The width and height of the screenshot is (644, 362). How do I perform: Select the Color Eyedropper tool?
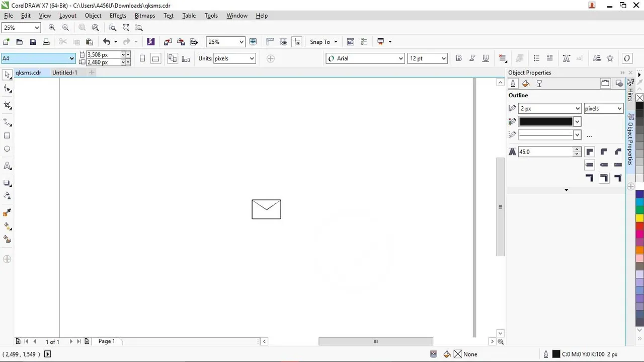tap(7, 213)
